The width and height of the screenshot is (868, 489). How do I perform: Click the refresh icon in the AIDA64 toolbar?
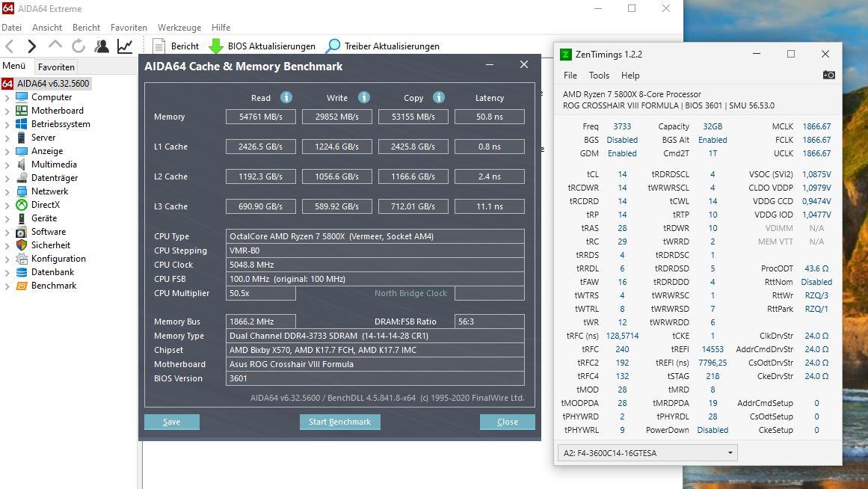click(78, 46)
